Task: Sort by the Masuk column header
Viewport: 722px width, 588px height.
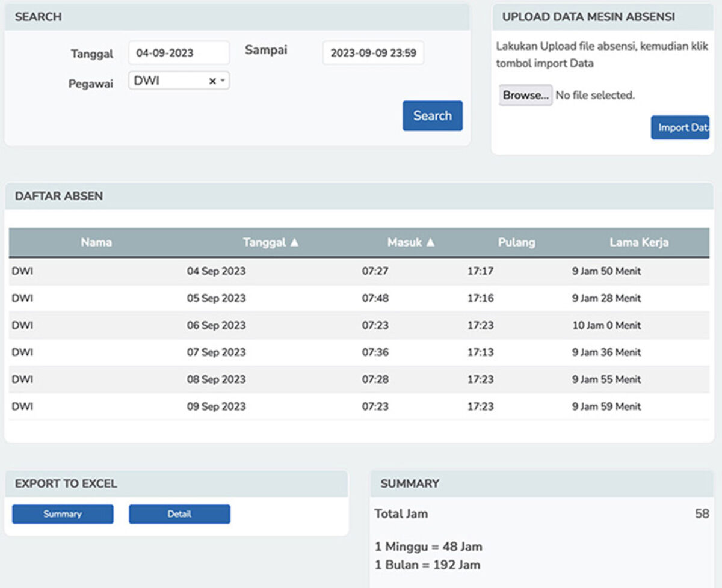Action: coord(410,242)
